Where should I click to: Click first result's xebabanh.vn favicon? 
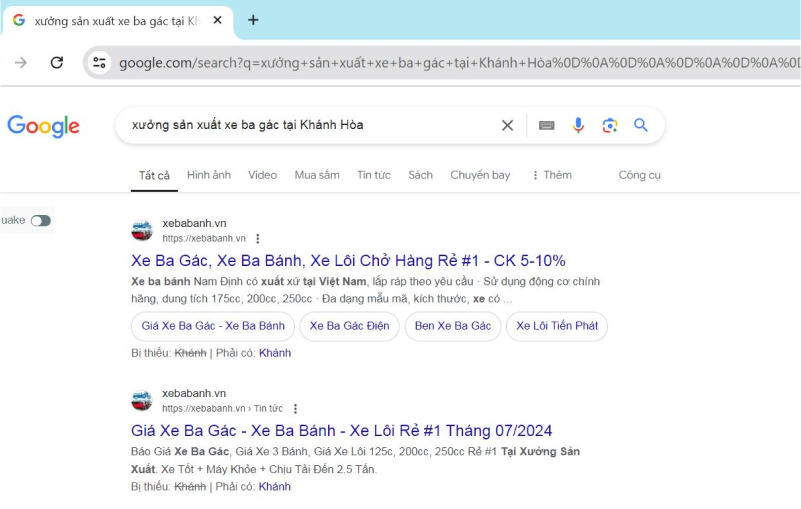(x=142, y=230)
